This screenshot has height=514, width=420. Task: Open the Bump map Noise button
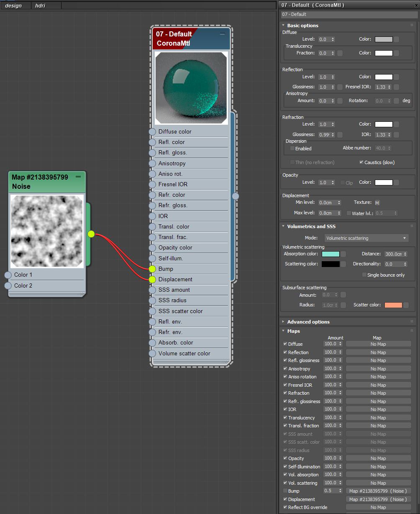(378, 491)
